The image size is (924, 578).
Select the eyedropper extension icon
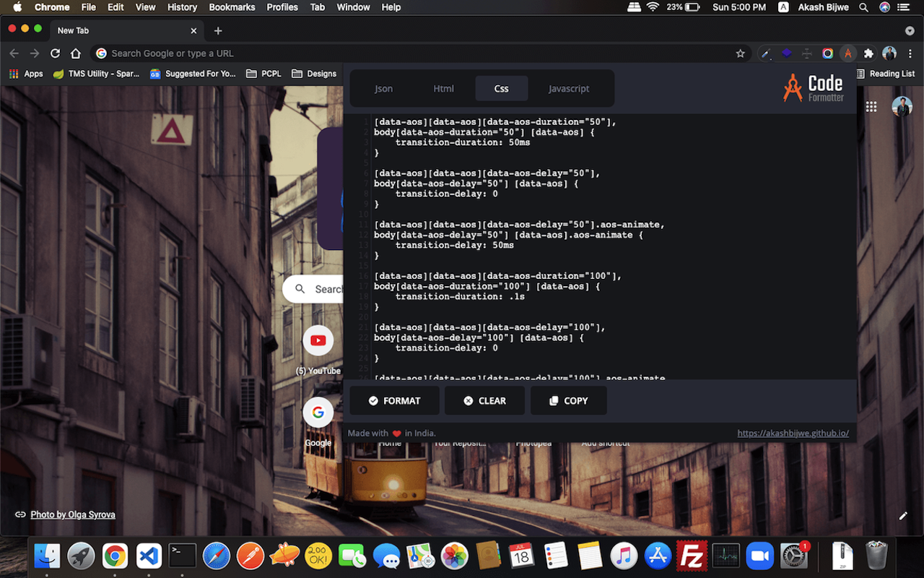point(766,53)
